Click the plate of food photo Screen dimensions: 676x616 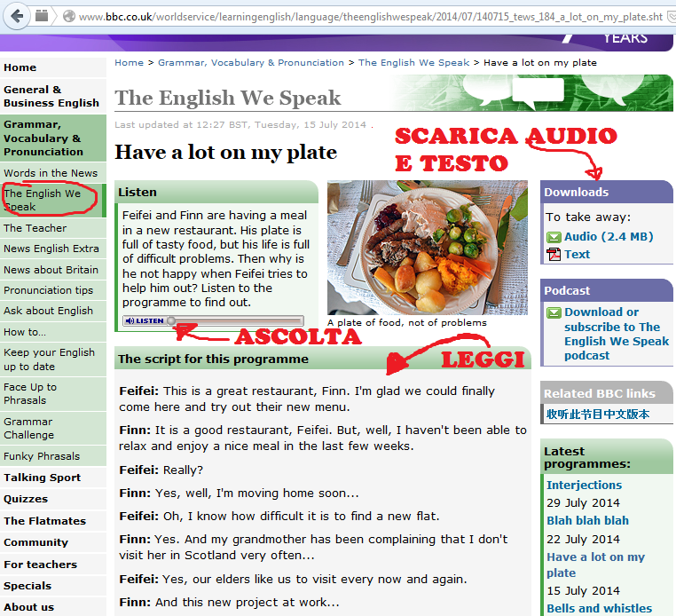coord(428,247)
